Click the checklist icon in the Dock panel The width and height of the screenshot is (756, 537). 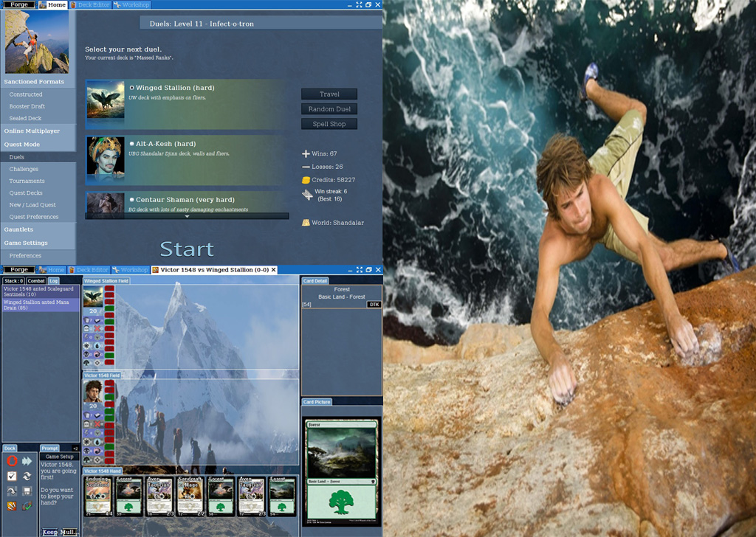[x=12, y=477]
